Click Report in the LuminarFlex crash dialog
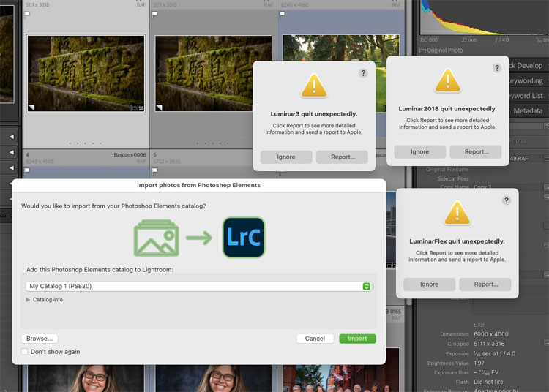549x392 pixels. [x=485, y=284]
